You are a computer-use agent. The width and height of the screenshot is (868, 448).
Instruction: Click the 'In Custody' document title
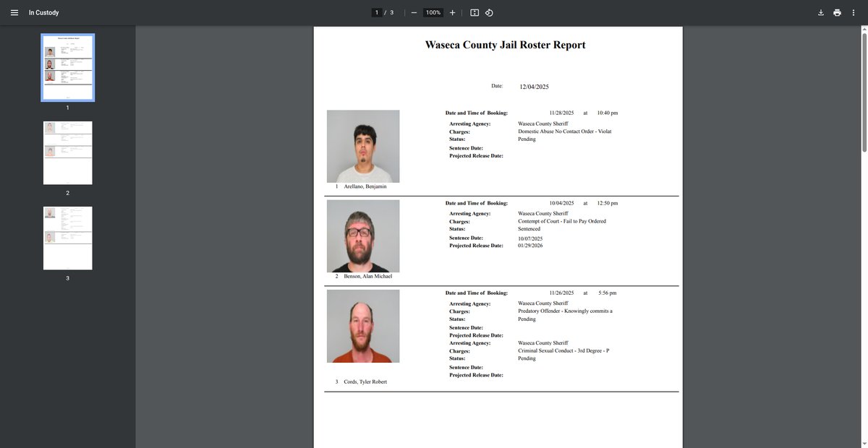44,12
